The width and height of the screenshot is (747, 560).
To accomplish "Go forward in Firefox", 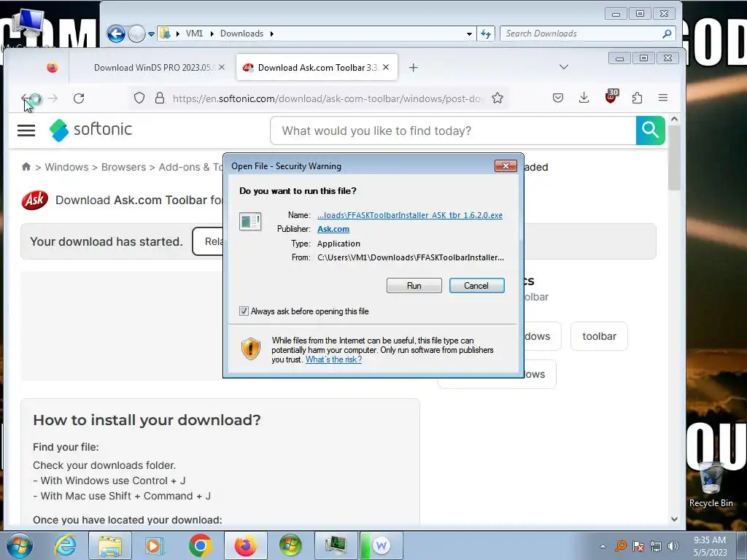I will [x=53, y=98].
